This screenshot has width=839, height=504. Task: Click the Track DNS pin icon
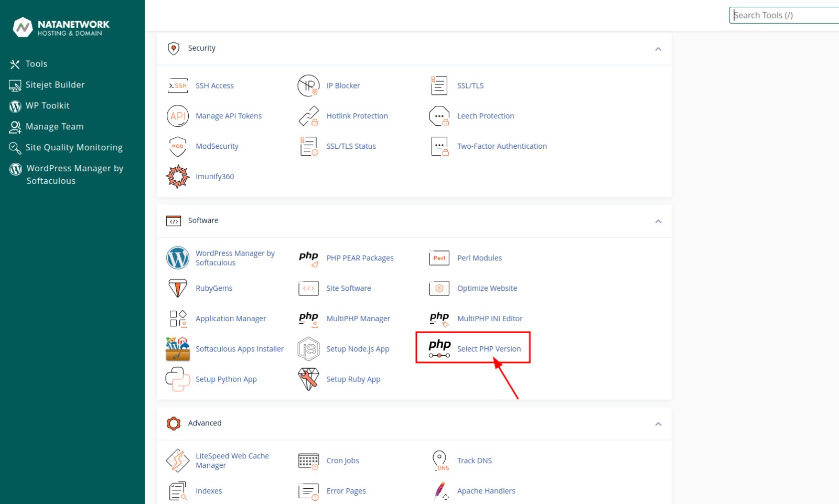[x=440, y=461]
